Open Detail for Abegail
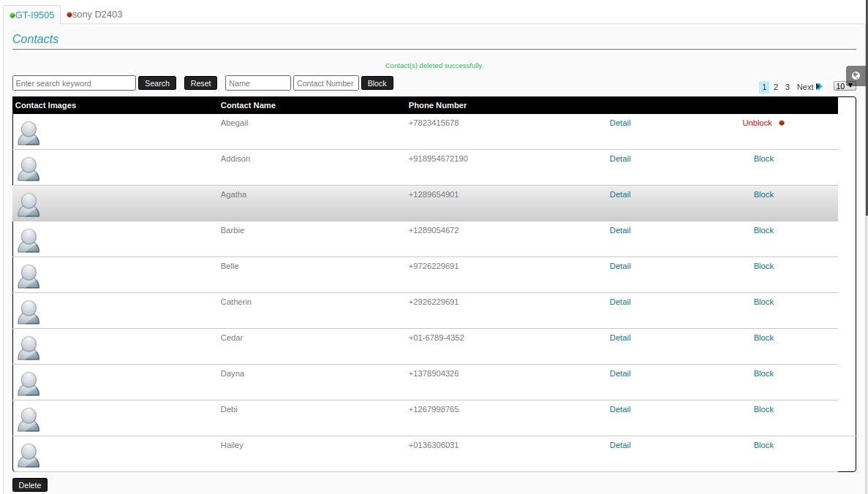The height and width of the screenshot is (494, 868). [620, 123]
